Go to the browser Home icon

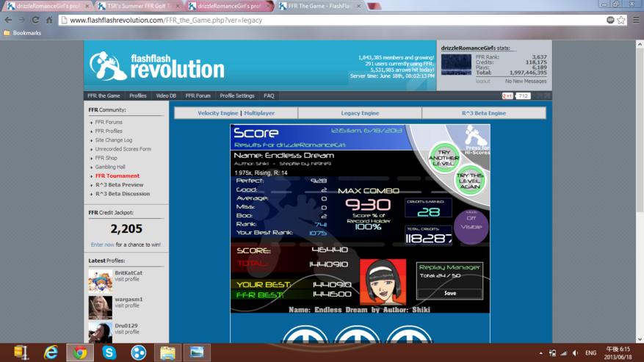[x=49, y=20]
